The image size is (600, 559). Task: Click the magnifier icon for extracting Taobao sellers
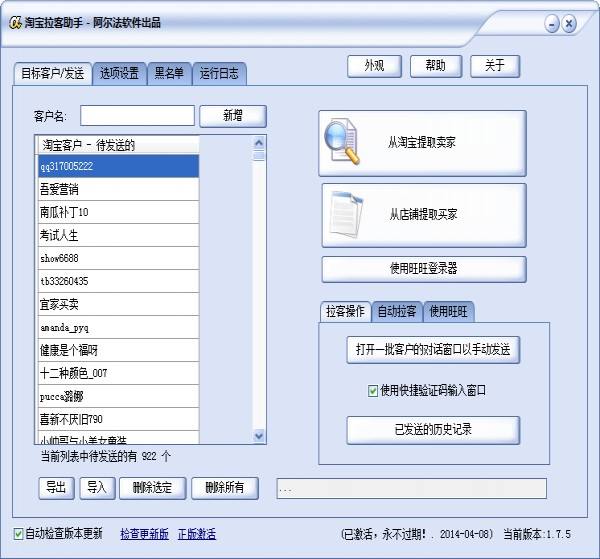click(x=342, y=142)
